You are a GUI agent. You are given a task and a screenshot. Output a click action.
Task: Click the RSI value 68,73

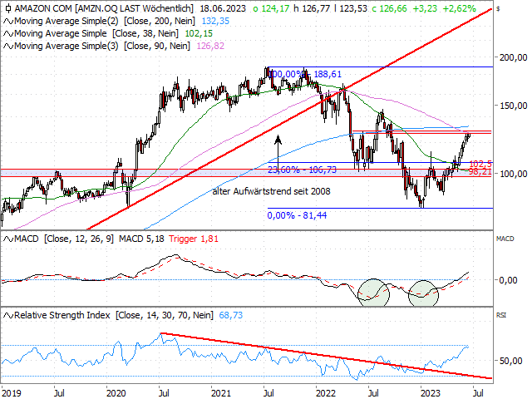[x=231, y=316]
